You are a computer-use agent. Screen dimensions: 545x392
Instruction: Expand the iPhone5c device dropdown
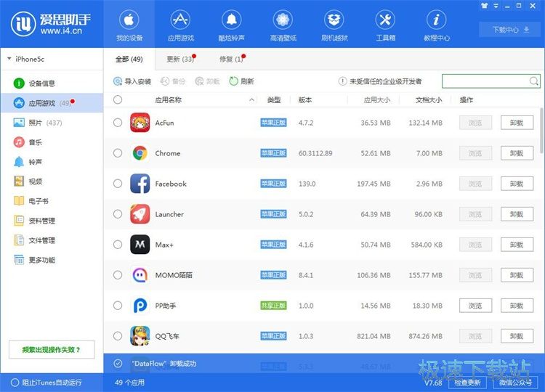coord(9,59)
